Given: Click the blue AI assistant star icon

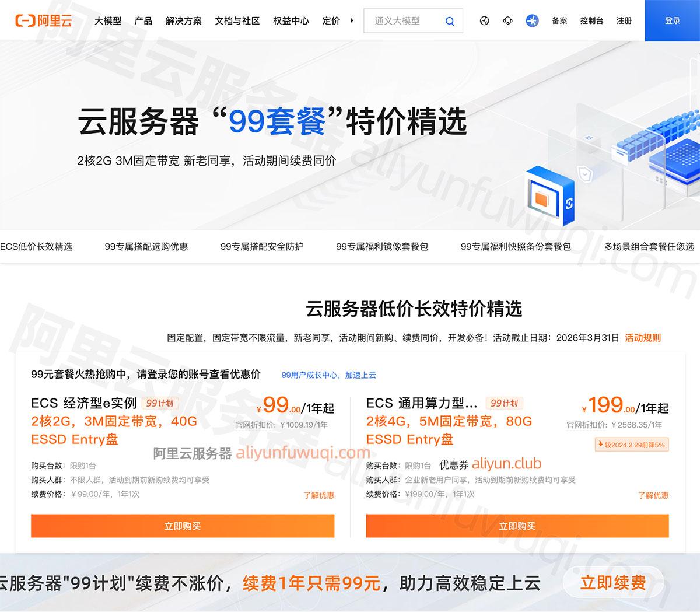Looking at the screenshot, I should [x=532, y=20].
